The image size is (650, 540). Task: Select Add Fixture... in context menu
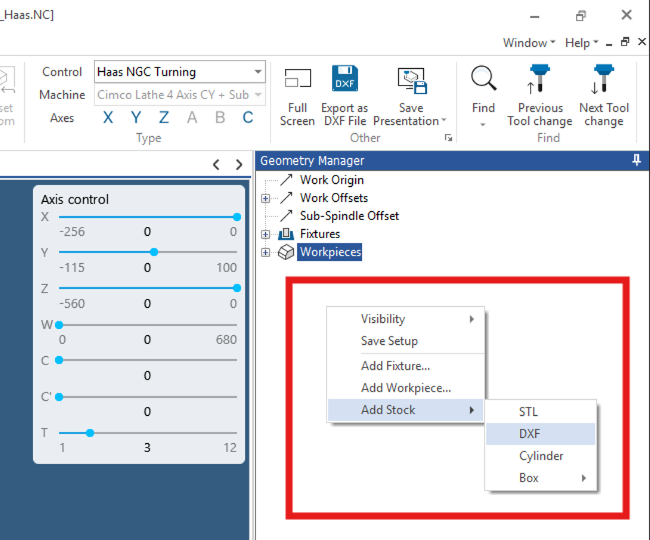pos(395,366)
